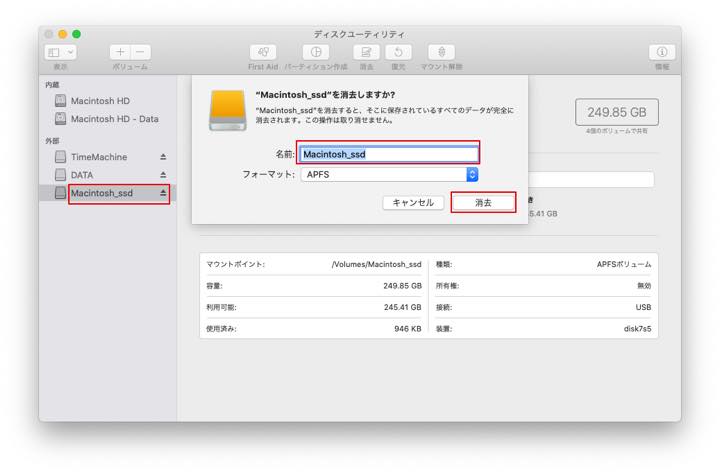Click the Restore toolbar icon

[x=398, y=52]
